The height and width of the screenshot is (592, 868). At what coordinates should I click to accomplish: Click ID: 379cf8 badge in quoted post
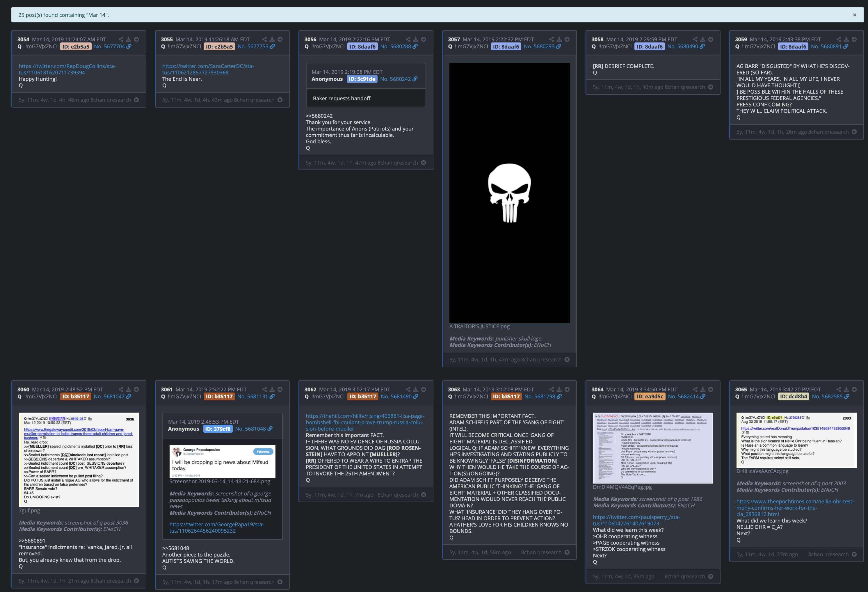218,429
